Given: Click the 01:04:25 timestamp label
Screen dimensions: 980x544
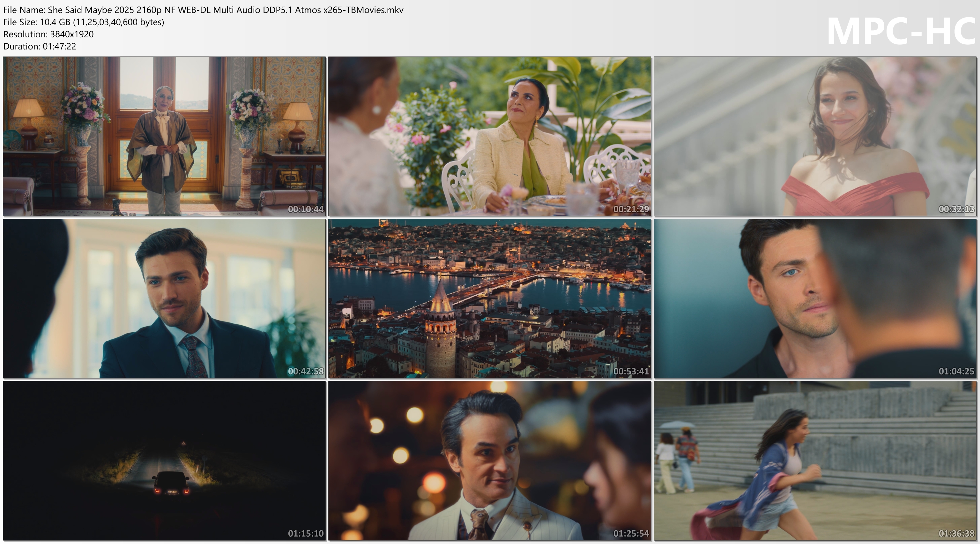Looking at the screenshot, I should coord(956,371).
